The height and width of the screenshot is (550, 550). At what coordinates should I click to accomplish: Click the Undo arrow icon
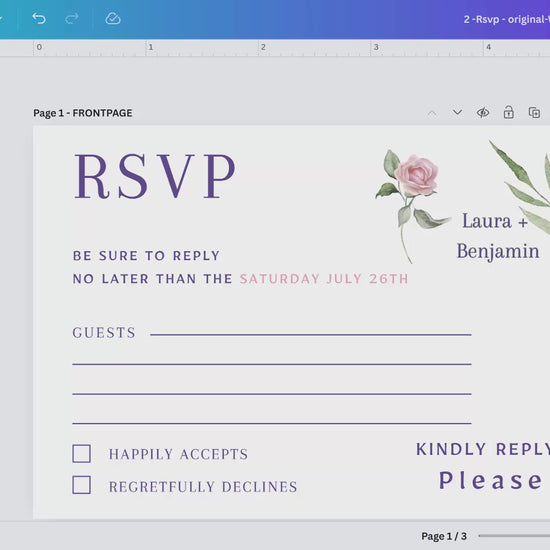coord(39,18)
